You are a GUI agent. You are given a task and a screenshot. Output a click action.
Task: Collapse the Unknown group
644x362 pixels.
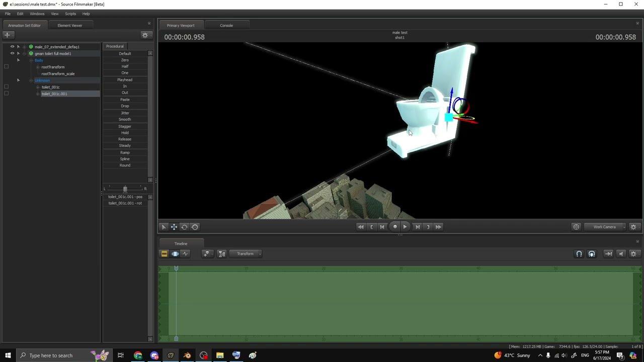click(31, 80)
